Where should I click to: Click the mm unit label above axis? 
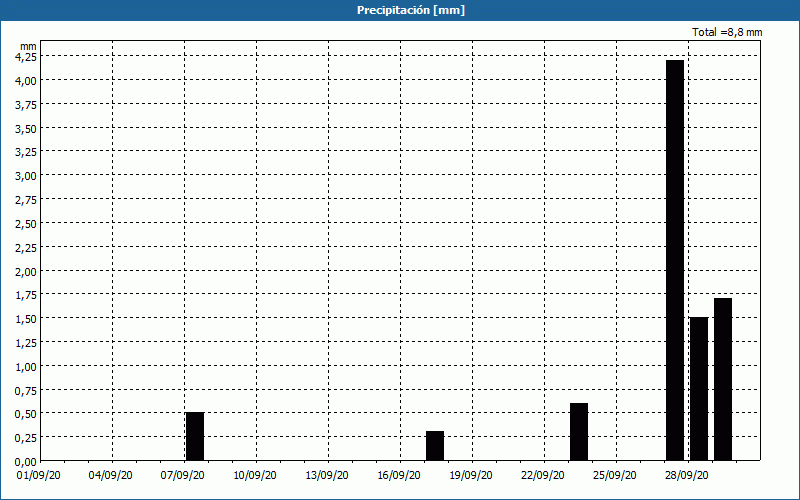(29, 46)
